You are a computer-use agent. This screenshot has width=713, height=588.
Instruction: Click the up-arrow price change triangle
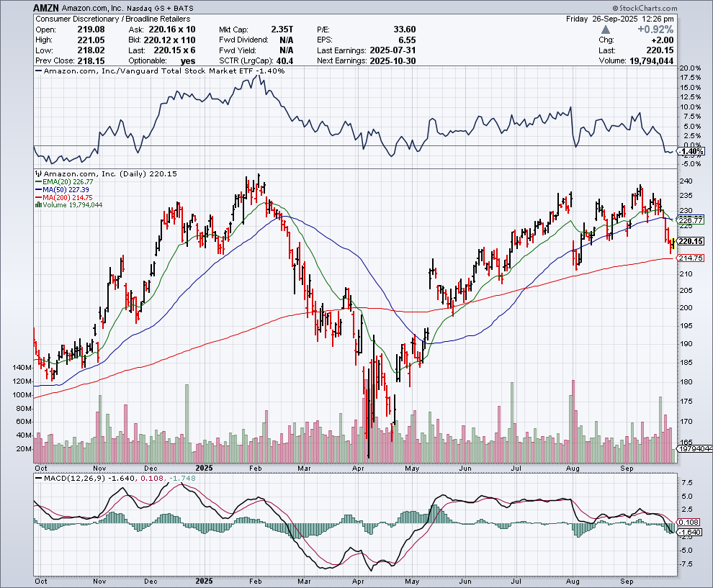coord(606,30)
